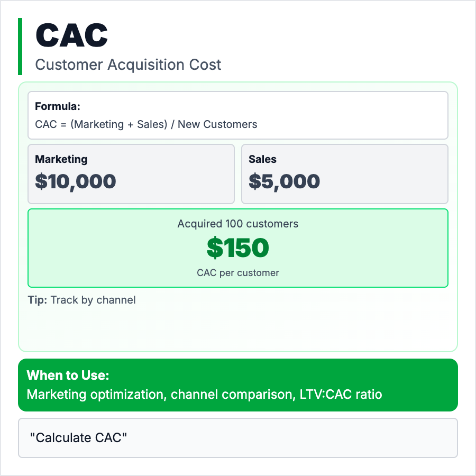
Task: Click the $10,000 marketing amount
Action: [76, 181]
